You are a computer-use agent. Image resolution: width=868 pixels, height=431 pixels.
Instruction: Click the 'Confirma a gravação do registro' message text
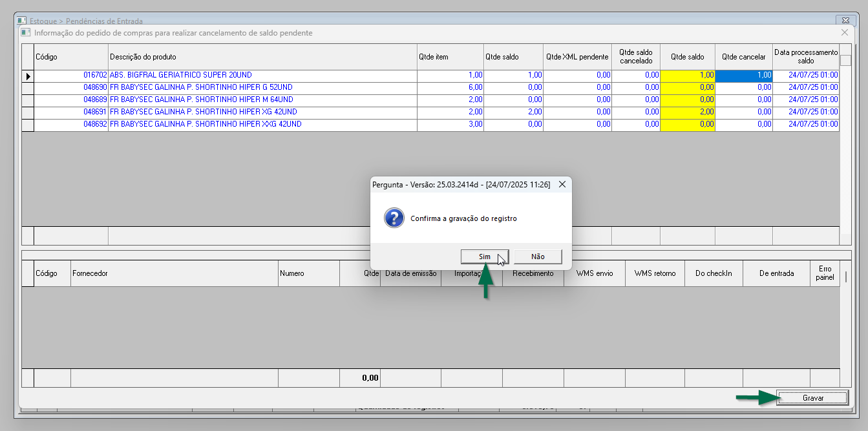463,218
